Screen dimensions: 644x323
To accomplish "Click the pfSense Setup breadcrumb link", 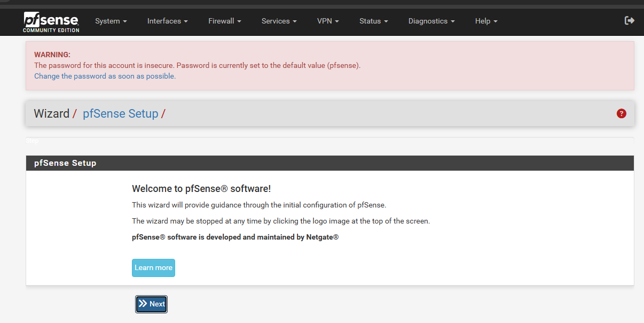I will click(x=120, y=113).
